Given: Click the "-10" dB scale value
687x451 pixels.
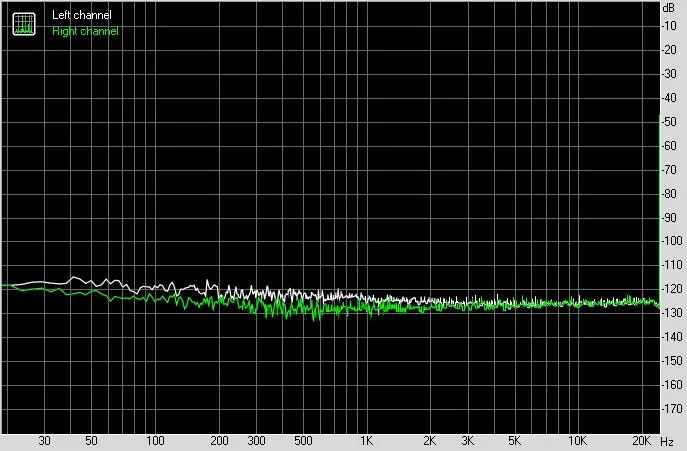Looking at the screenshot, I should [x=669, y=26].
